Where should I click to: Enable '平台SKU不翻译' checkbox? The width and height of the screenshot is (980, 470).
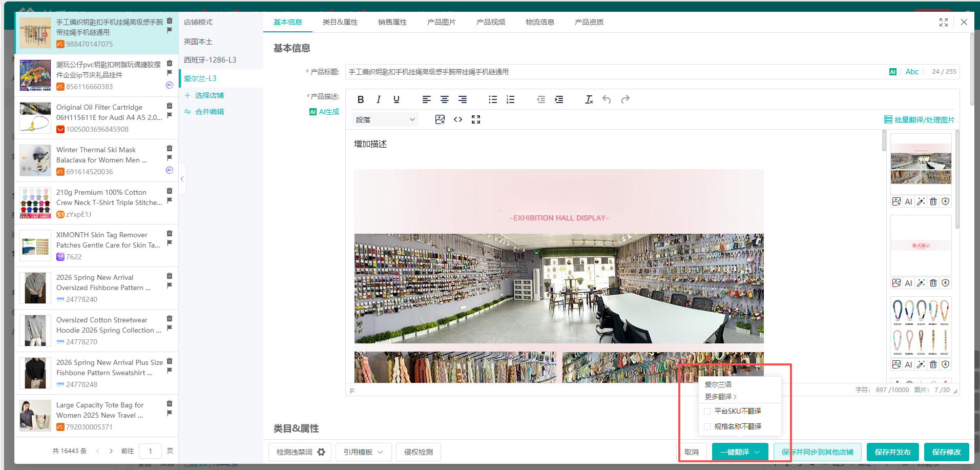707,411
